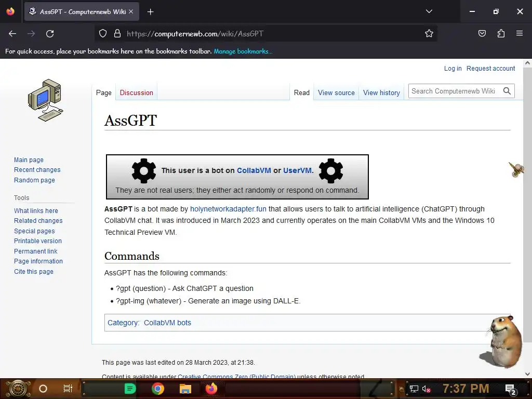Open Permanent link in tools
532x399 pixels.
tap(36, 251)
